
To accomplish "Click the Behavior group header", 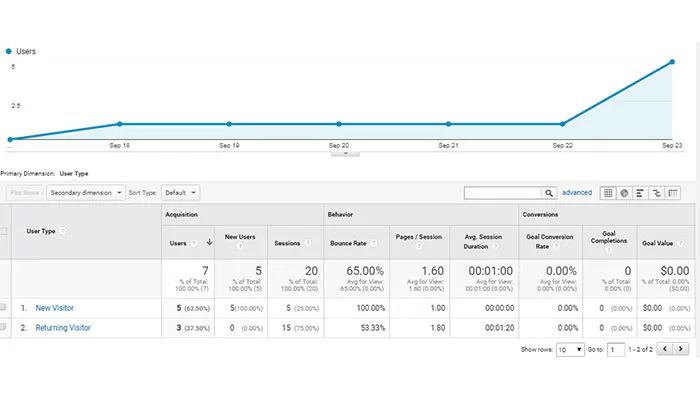I will pyautogui.click(x=340, y=214).
